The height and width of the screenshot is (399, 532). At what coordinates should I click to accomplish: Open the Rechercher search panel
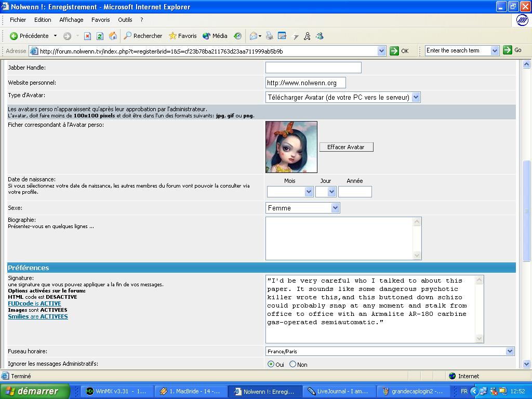[143, 36]
